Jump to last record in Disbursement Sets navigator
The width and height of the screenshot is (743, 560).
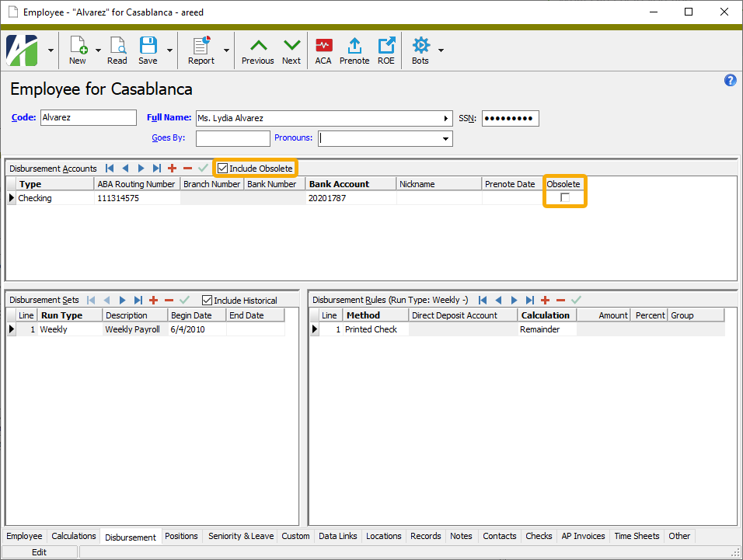click(138, 300)
